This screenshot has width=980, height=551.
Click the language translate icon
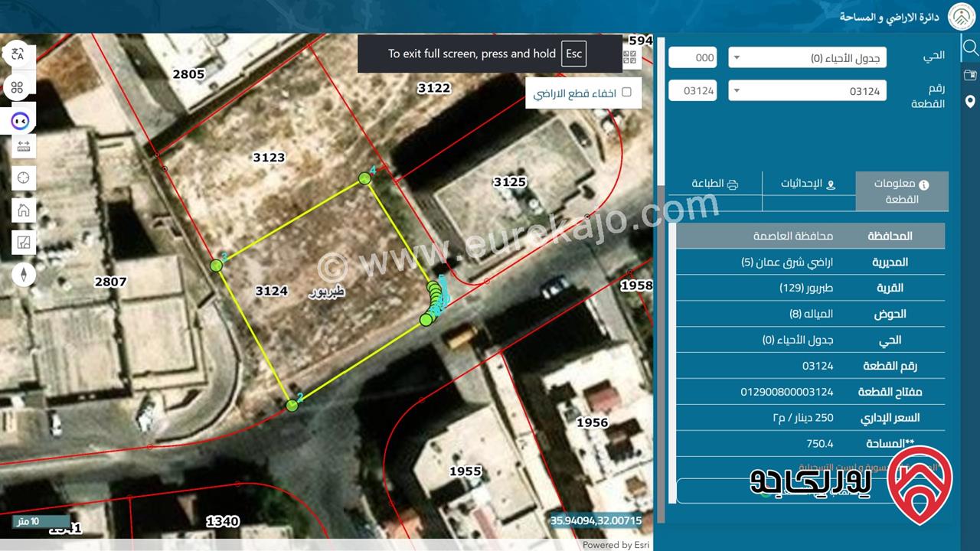pyautogui.click(x=17, y=54)
